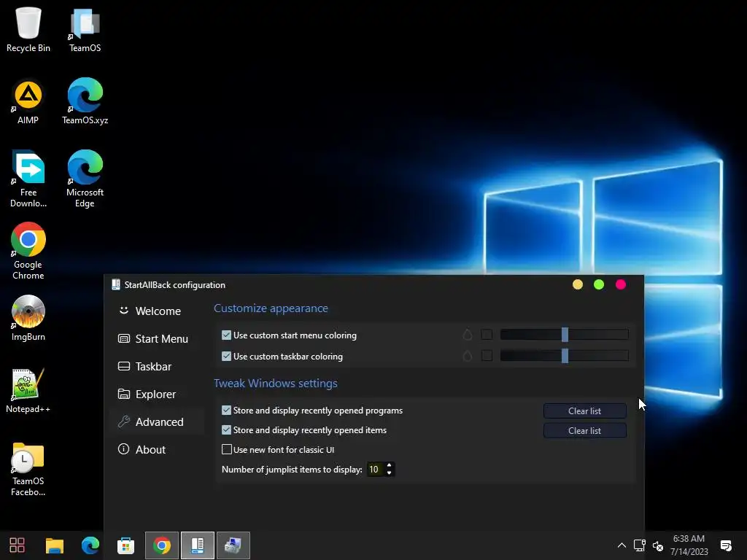Switch to Chrome in the taskbar

coord(162,545)
